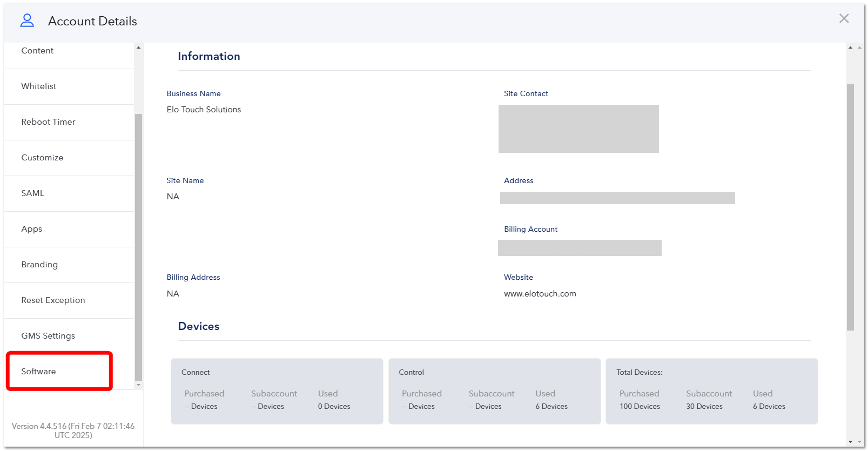Click the Devices section heading
The height and width of the screenshot is (451, 868).
click(199, 326)
